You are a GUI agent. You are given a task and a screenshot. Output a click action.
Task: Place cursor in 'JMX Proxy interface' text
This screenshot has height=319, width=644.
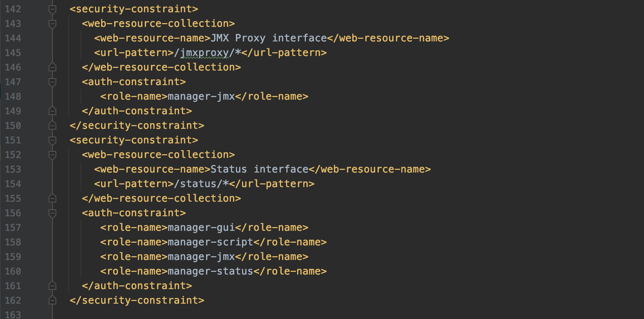pyautogui.click(x=269, y=38)
